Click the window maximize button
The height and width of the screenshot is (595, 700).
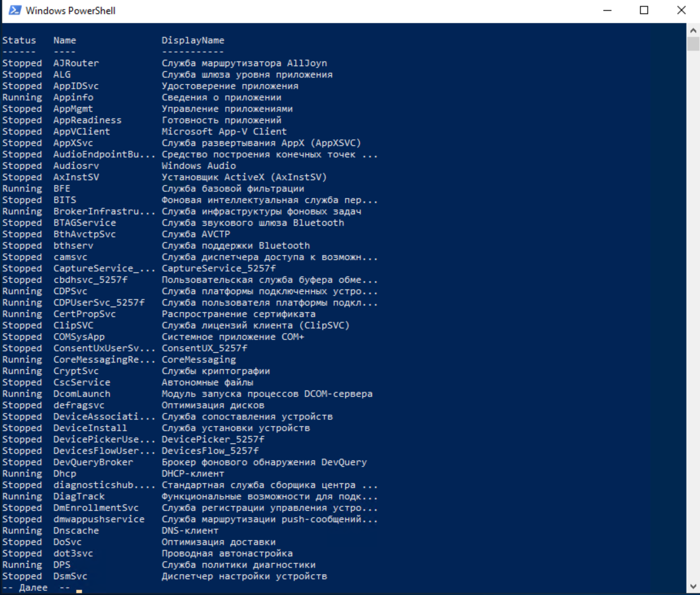pyautogui.click(x=644, y=10)
